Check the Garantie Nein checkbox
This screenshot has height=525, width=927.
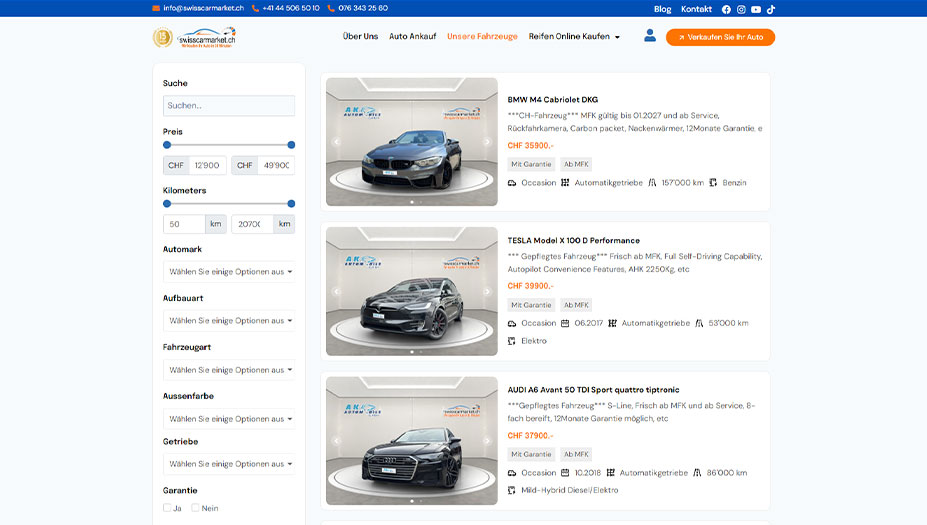[195, 508]
